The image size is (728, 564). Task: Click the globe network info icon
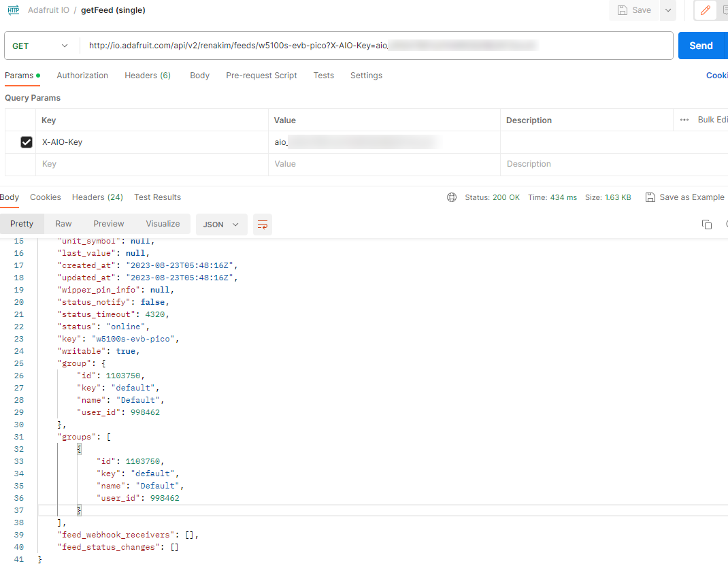pos(452,197)
